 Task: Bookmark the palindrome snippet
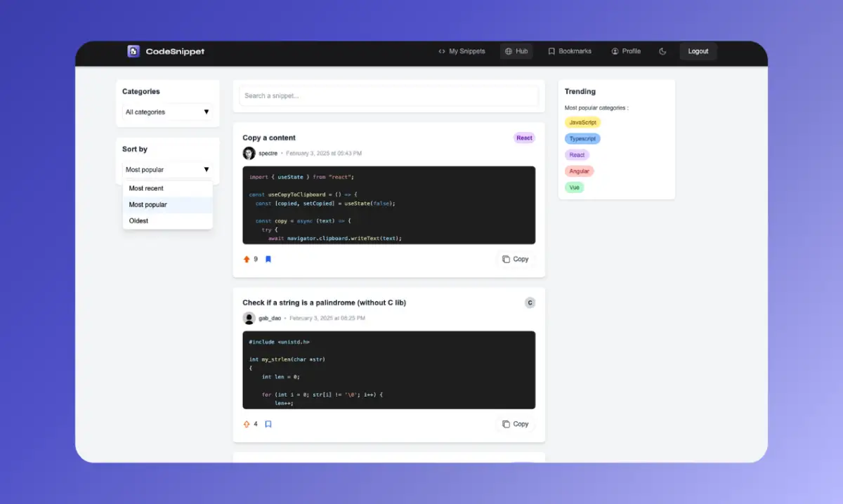pyautogui.click(x=268, y=424)
